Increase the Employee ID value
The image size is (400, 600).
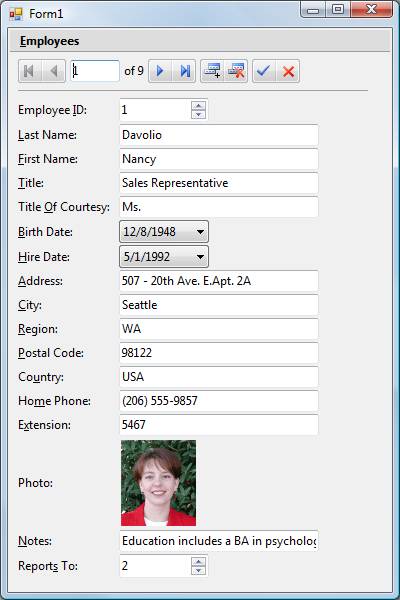point(198,106)
